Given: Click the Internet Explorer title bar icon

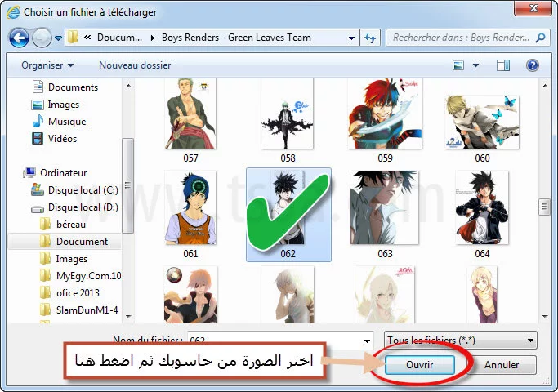Looking at the screenshot, I should coord(13,12).
